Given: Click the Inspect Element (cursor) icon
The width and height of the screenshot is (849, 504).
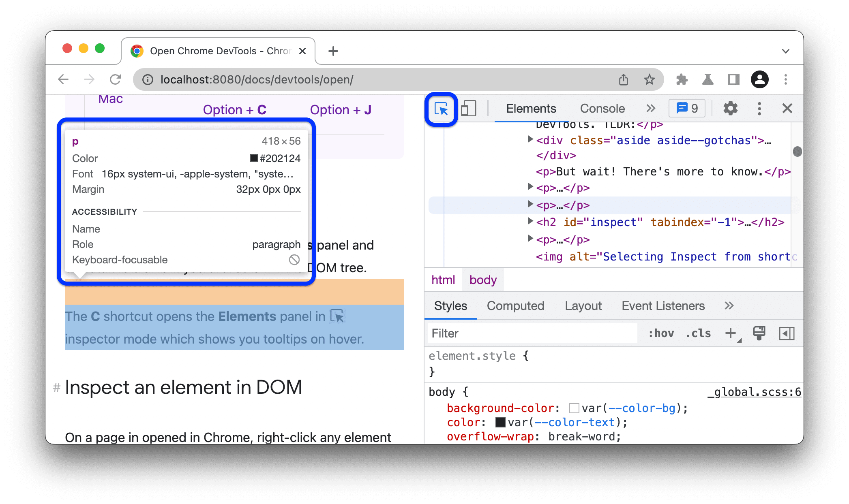Looking at the screenshot, I should (441, 108).
